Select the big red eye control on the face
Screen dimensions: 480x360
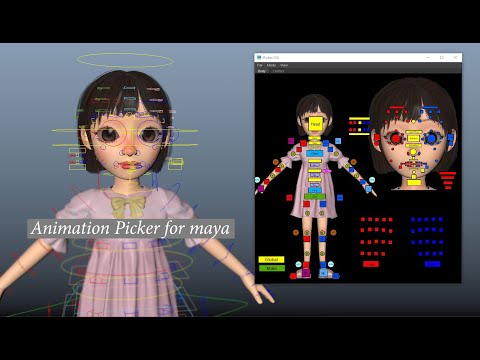[x=395, y=138]
